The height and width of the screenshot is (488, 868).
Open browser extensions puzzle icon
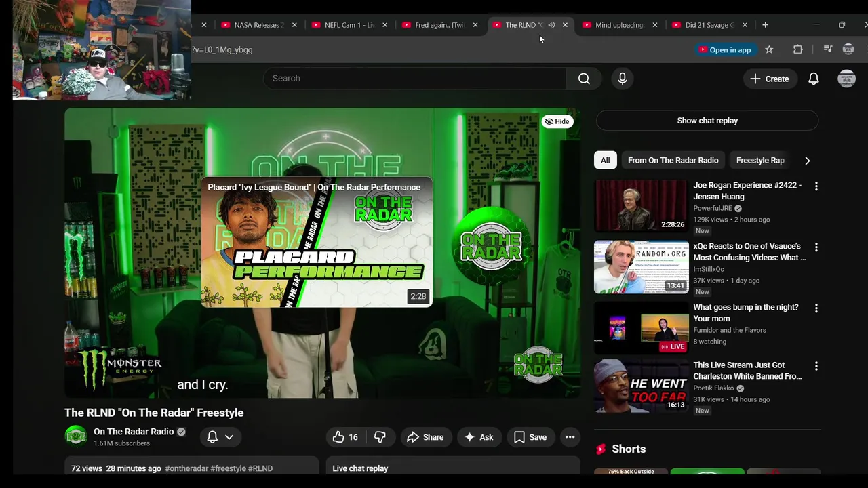798,49
